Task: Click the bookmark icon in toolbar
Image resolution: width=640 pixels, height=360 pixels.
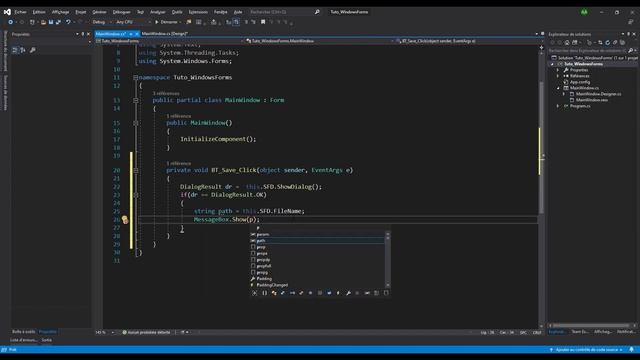Action: click(263, 22)
